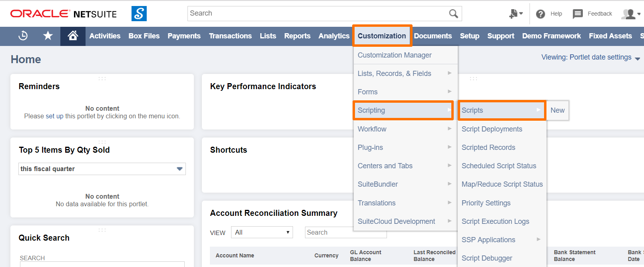This screenshot has height=267, width=644.
Task: Click the Reminders portlet drag handle
Action: 102,78
